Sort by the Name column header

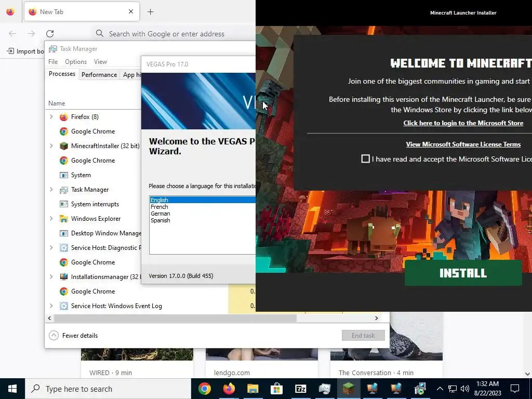pos(57,103)
